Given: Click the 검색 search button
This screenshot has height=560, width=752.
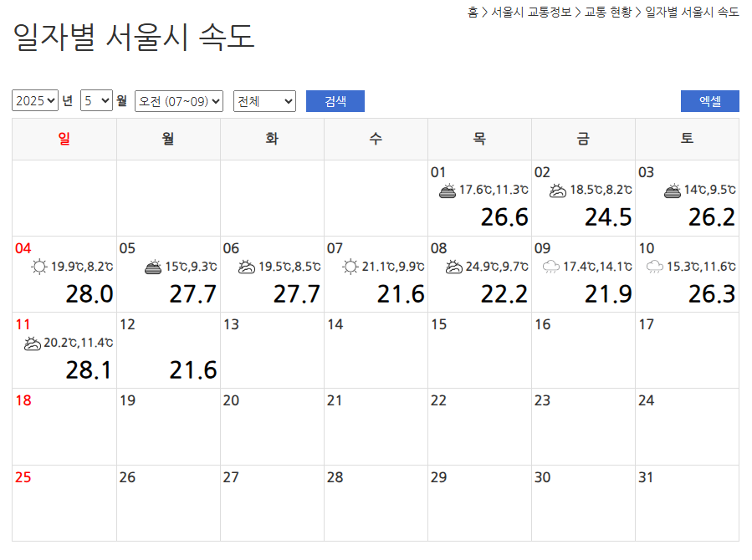Looking at the screenshot, I should point(335,101).
